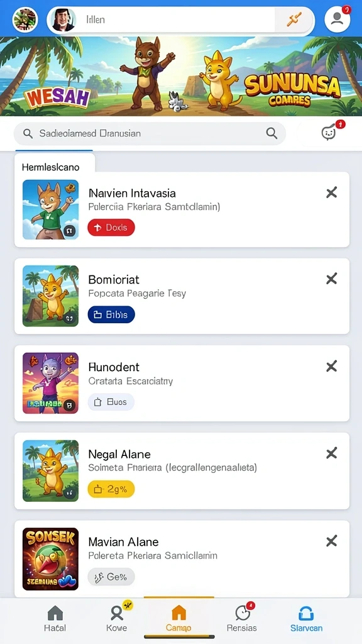Focus the Sadieoiamesd Dranusian search field
The image size is (362, 644).
(x=150, y=133)
